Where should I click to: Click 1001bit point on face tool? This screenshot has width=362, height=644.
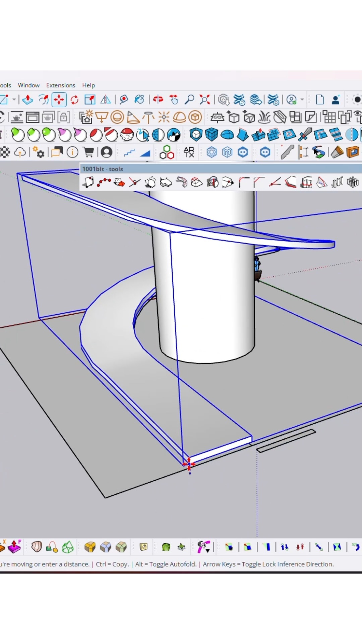tap(88, 182)
